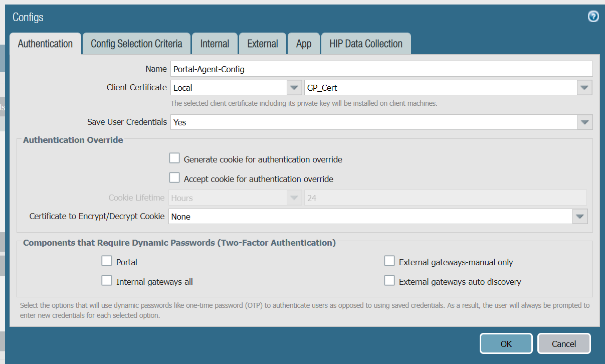
Task: Check External gateways-auto discovery checkbox
Action: tap(389, 281)
